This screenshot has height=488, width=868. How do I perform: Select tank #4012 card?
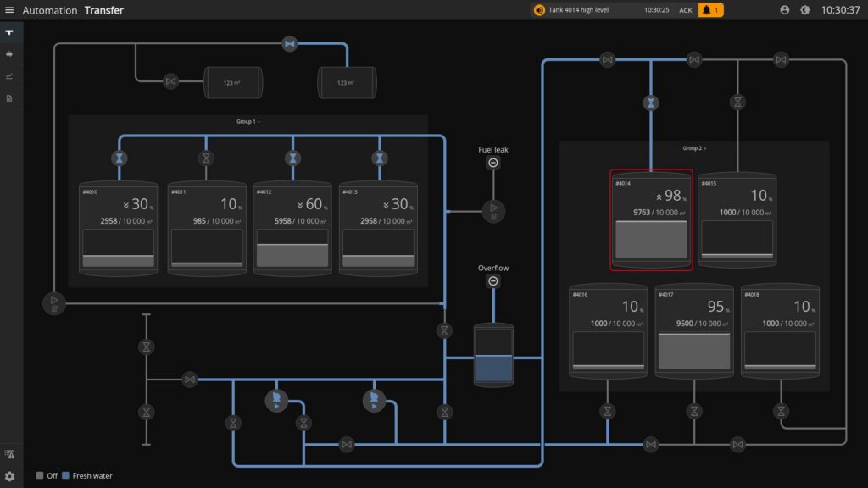(292, 228)
